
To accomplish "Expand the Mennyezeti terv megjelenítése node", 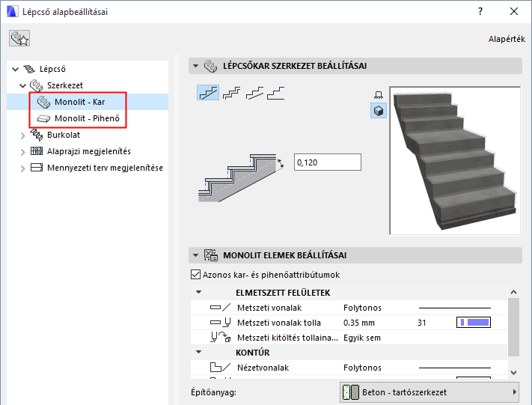I will click(x=22, y=168).
